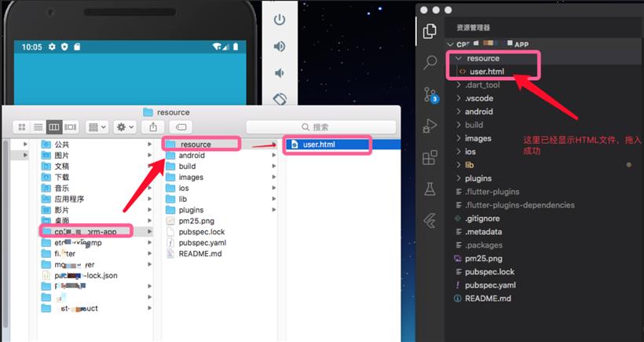Click the emulator volume down button
Viewport: 644px width, 342px height.
tap(280, 73)
